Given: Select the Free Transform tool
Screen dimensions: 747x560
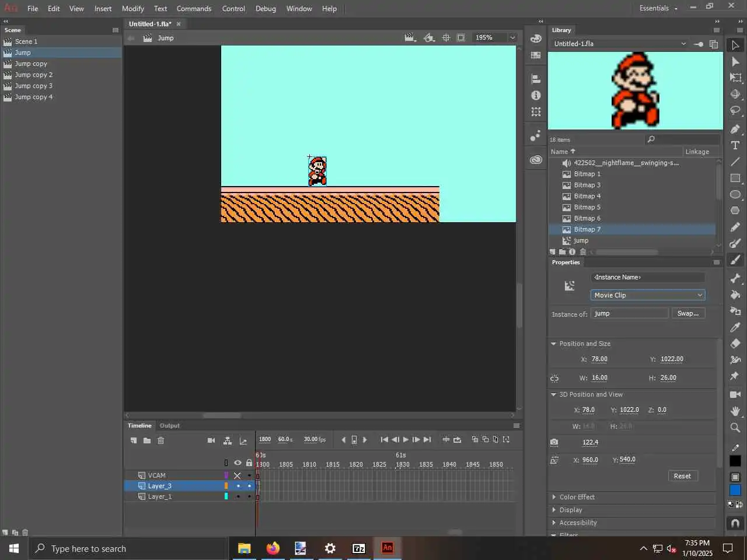Looking at the screenshot, I should (735, 78).
